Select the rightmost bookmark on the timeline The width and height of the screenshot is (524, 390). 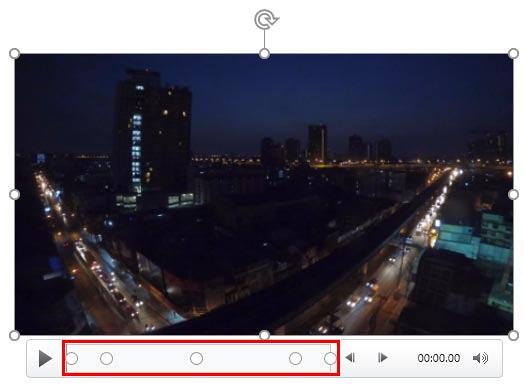pyautogui.click(x=330, y=359)
